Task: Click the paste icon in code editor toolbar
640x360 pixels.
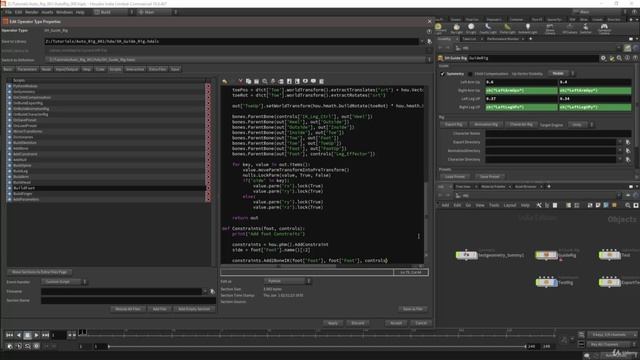Action: [256, 81]
